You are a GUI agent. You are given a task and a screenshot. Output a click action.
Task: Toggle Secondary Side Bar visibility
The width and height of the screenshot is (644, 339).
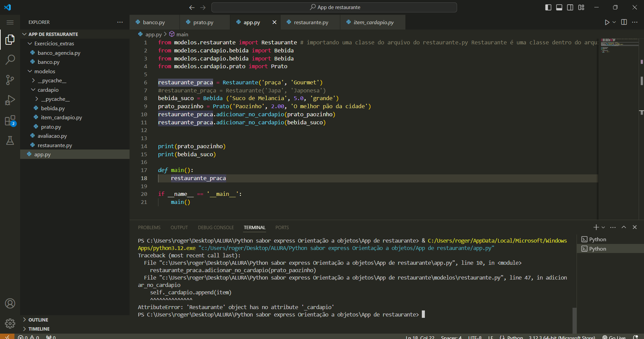tap(570, 7)
